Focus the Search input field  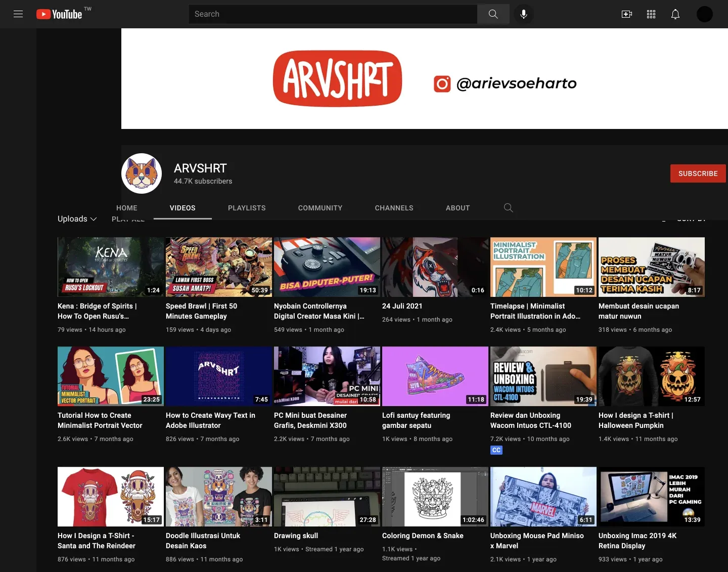coord(333,14)
